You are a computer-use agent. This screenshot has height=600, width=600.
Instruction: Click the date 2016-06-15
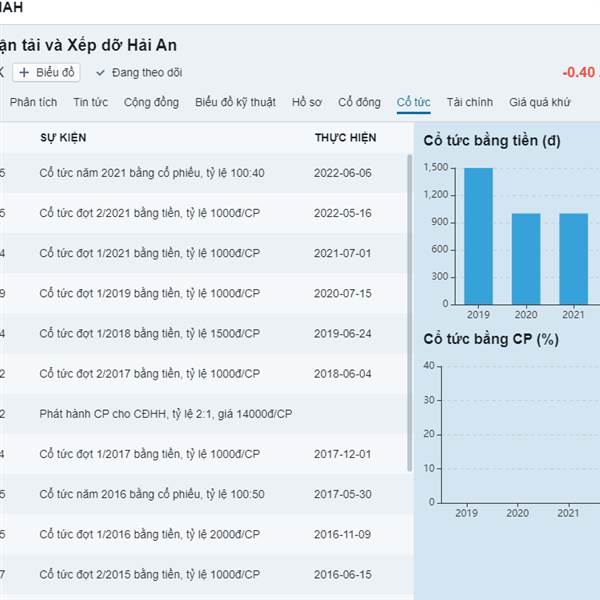coord(343,575)
